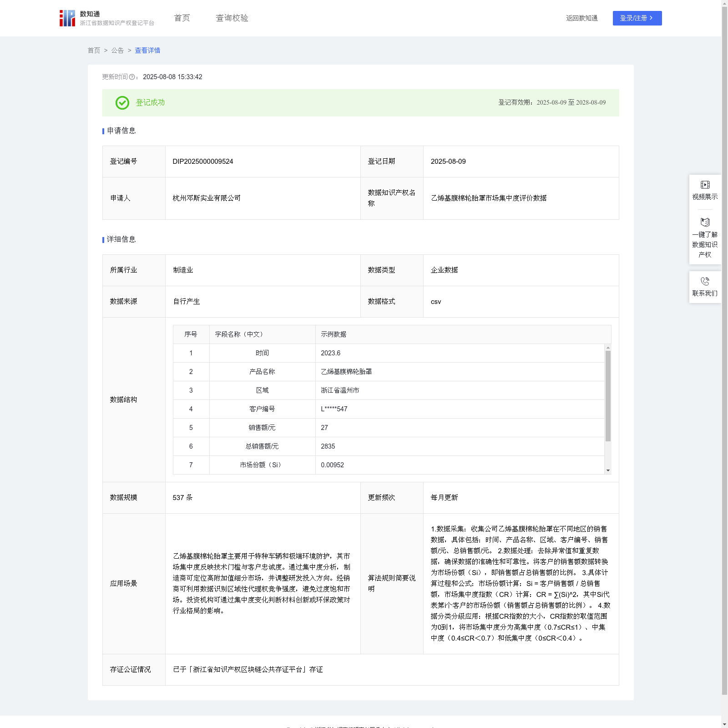The width and height of the screenshot is (728, 728).
Task: Open 一键了解数据知识产权 guide icon
Action: tap(705, 222)
